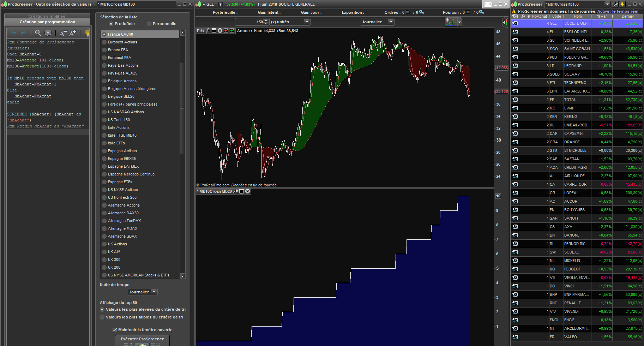Open a new chart for the TOTAL row

coord(515,100)
